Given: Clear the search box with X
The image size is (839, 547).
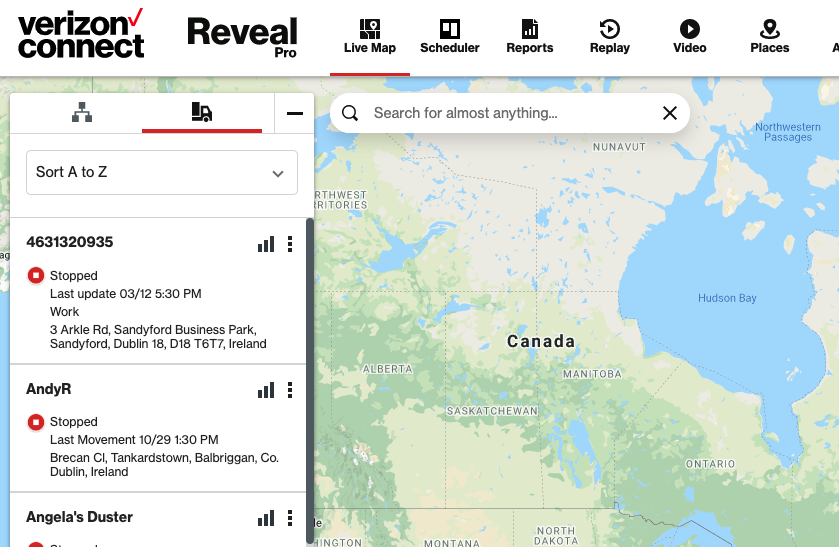Looking at the screenshot, I should [x=670, y=113].
